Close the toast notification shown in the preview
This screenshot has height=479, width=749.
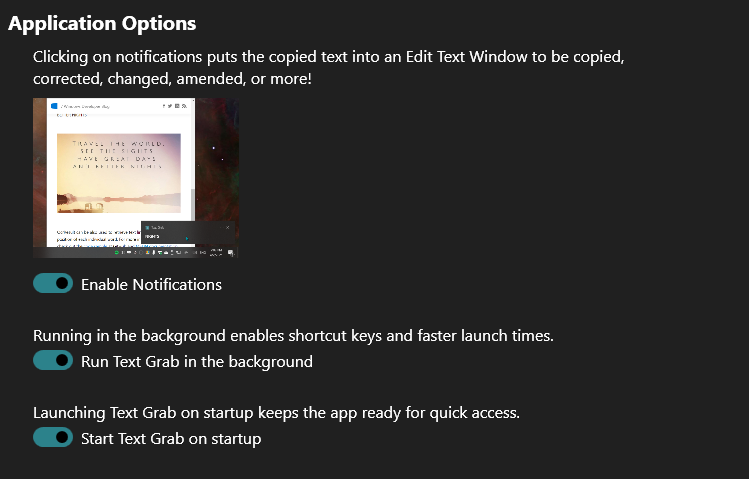pos(227,227)
